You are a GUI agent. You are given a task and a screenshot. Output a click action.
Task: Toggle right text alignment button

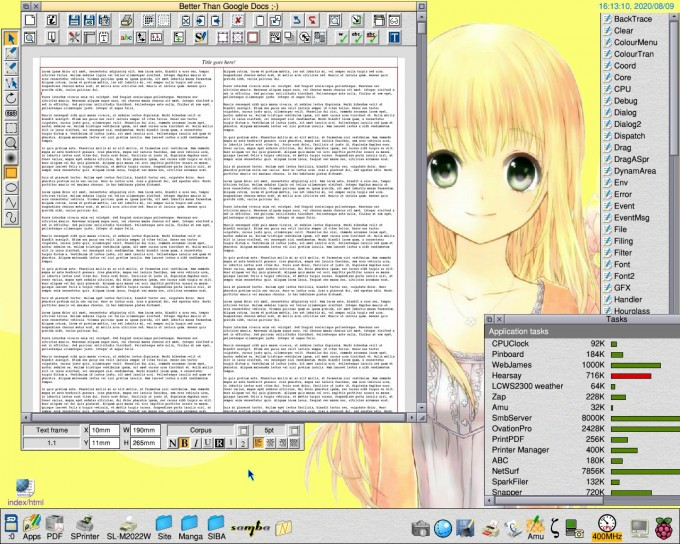282,443
